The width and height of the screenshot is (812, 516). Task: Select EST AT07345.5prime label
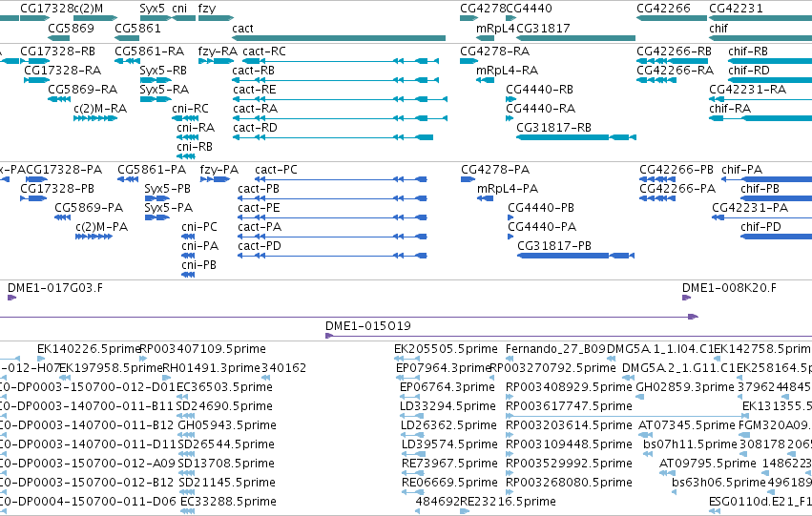click(687, 425)
